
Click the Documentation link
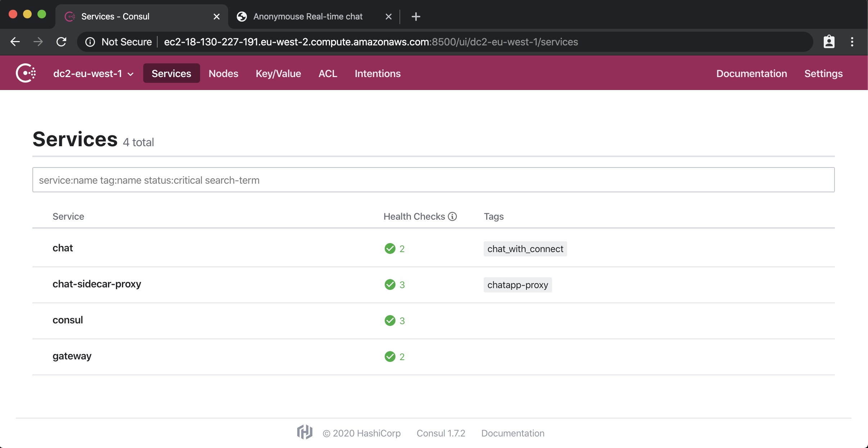click(x=752, y=73)
